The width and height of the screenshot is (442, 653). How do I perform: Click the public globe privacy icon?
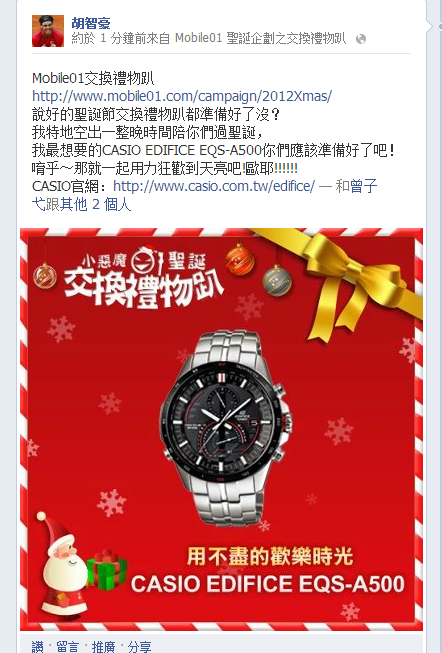click(361, 39)
